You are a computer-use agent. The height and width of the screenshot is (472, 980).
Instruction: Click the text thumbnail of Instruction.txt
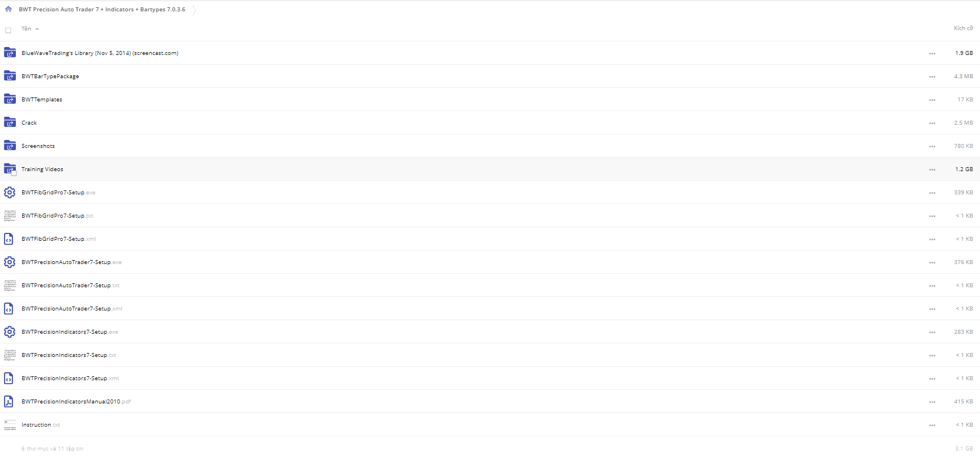click(x=10, y=425)
